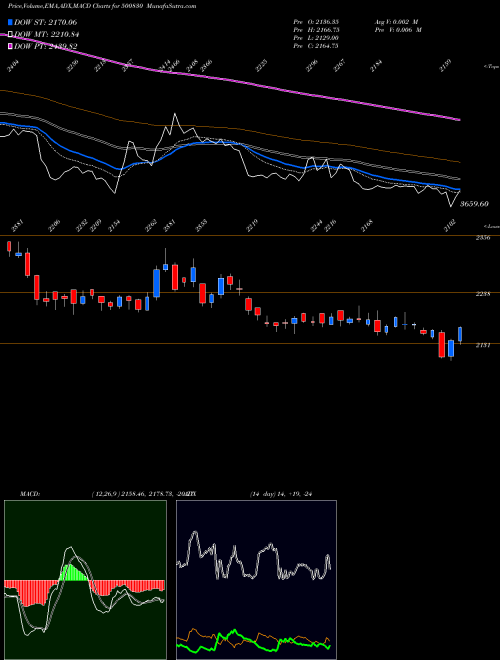Click the magenta DOW PT legend swatch

coord(10,46)
